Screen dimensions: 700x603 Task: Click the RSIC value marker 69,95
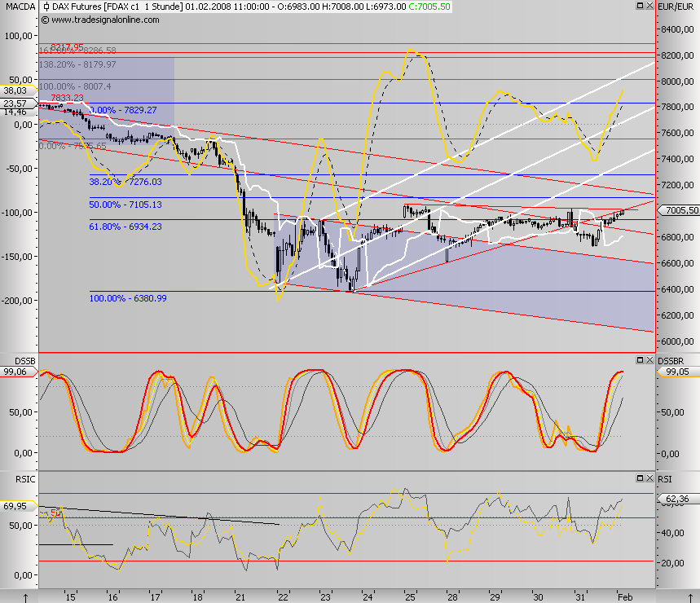(18, 506)
